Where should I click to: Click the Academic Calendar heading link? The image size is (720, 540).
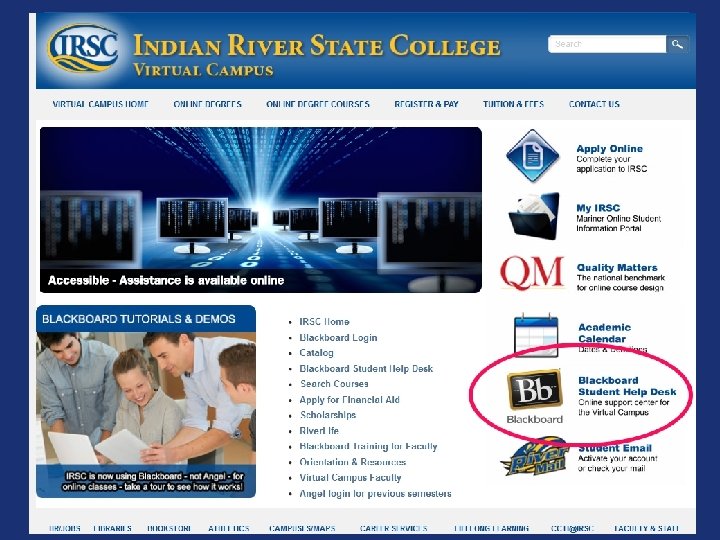pyautogui.click(x=605, y=333)
